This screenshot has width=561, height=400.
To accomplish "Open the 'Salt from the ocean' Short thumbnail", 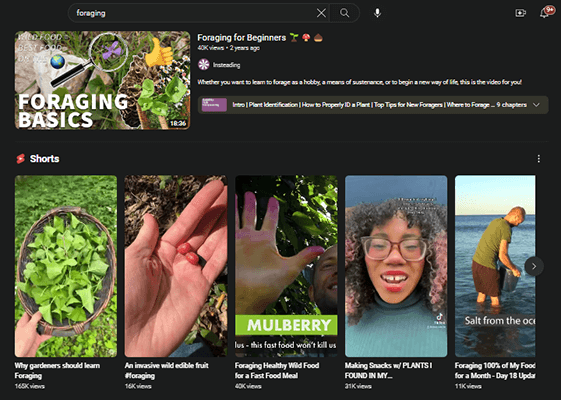I will point(495,266).
